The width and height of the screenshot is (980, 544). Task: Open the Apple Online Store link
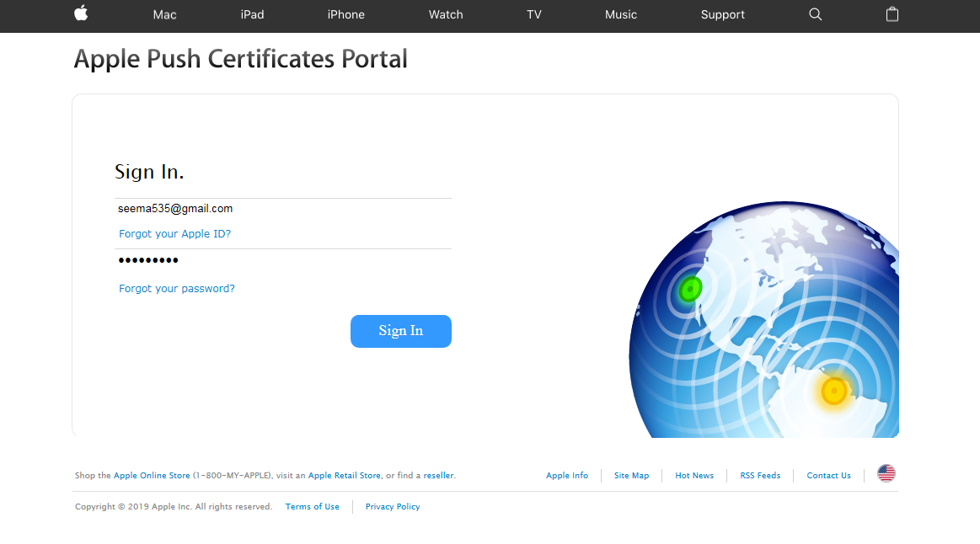[x=152, y=475]
